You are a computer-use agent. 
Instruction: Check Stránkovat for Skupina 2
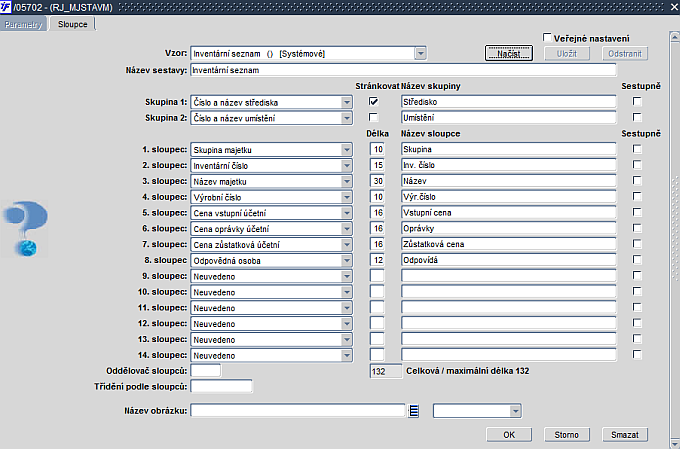(x=373, y=117)
